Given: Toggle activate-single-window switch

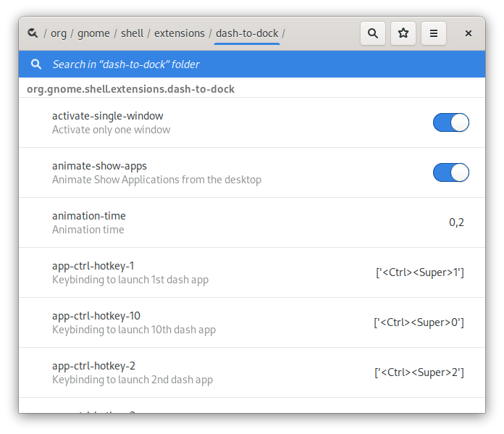Looking at the screenshot, I should [450, 122].
